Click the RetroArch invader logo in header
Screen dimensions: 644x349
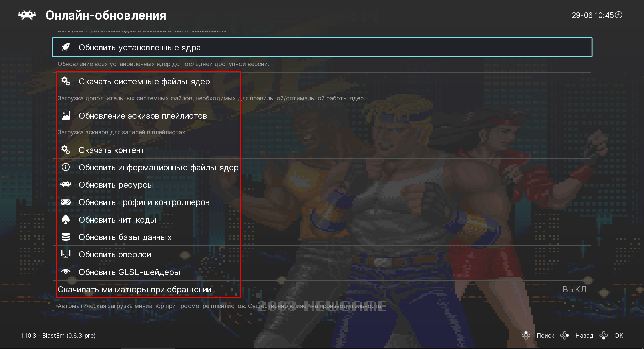pyautogui.click(x=27, y=15)
